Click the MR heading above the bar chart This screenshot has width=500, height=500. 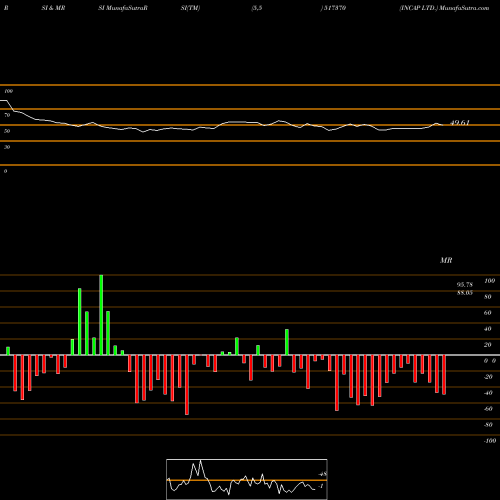pos(446,260)
